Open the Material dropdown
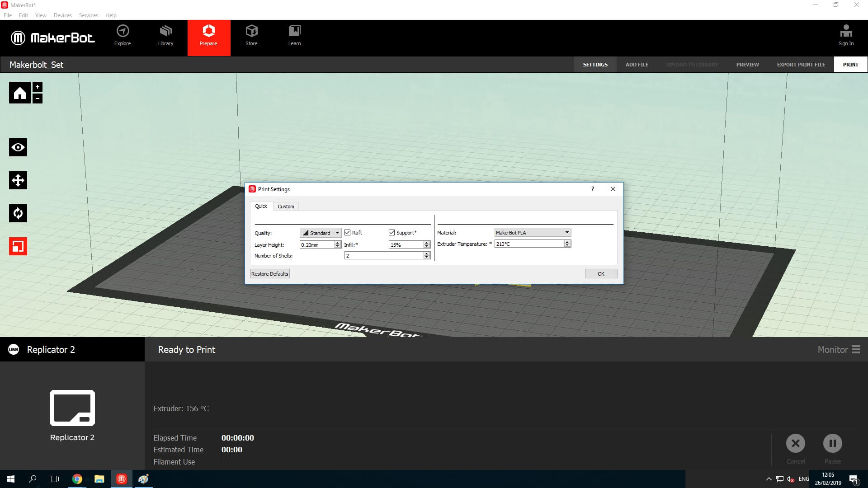 tap(533, 232)
